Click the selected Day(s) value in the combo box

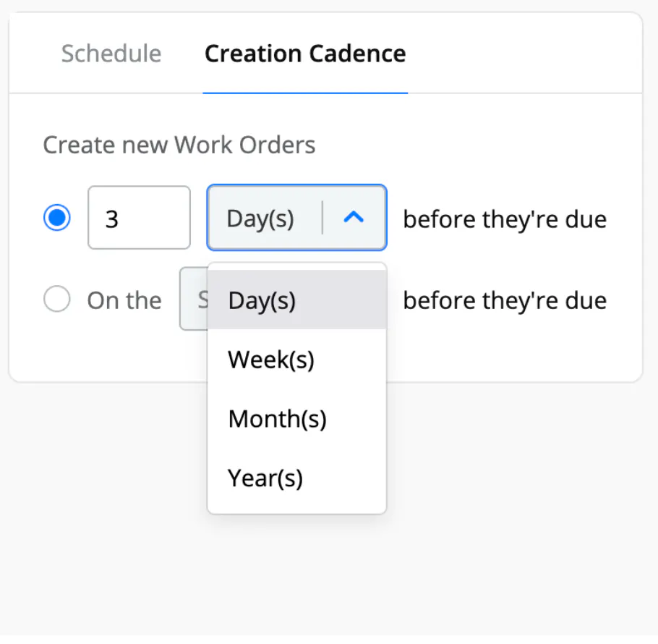click(260, 218)
